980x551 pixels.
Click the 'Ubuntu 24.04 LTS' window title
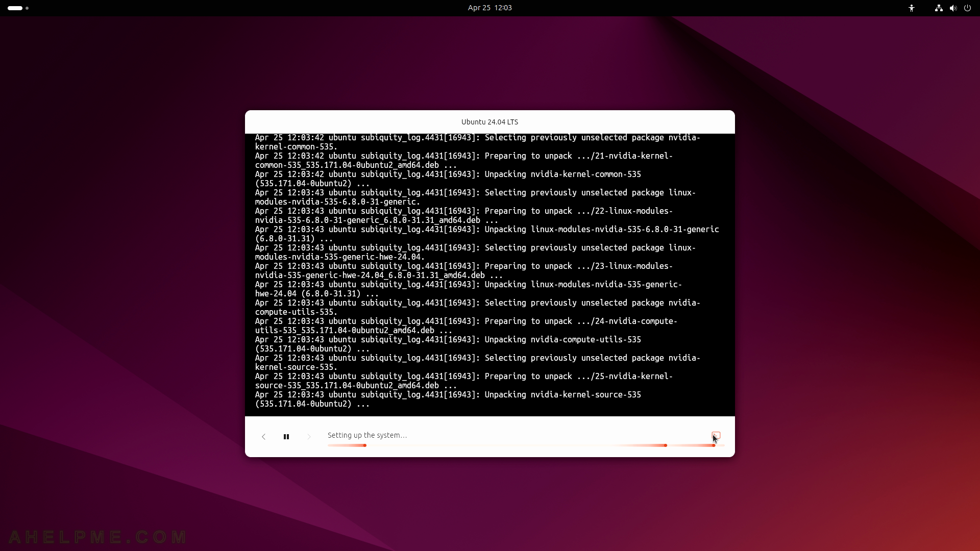[489, 122]
